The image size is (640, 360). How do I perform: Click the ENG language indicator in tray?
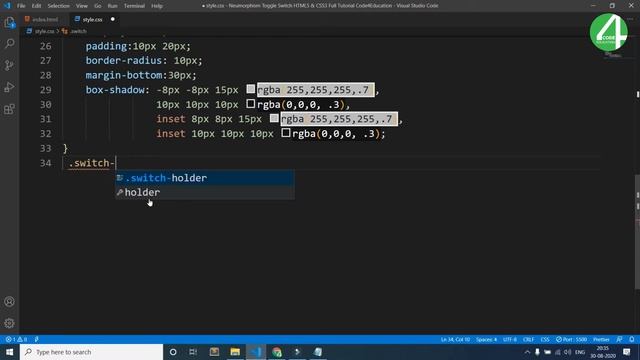[x=580, y=352]
